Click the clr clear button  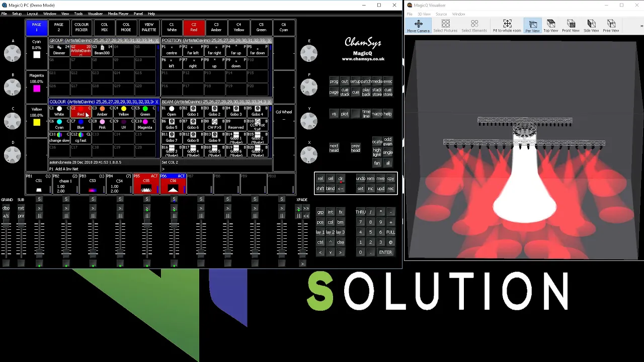(341, 178)
